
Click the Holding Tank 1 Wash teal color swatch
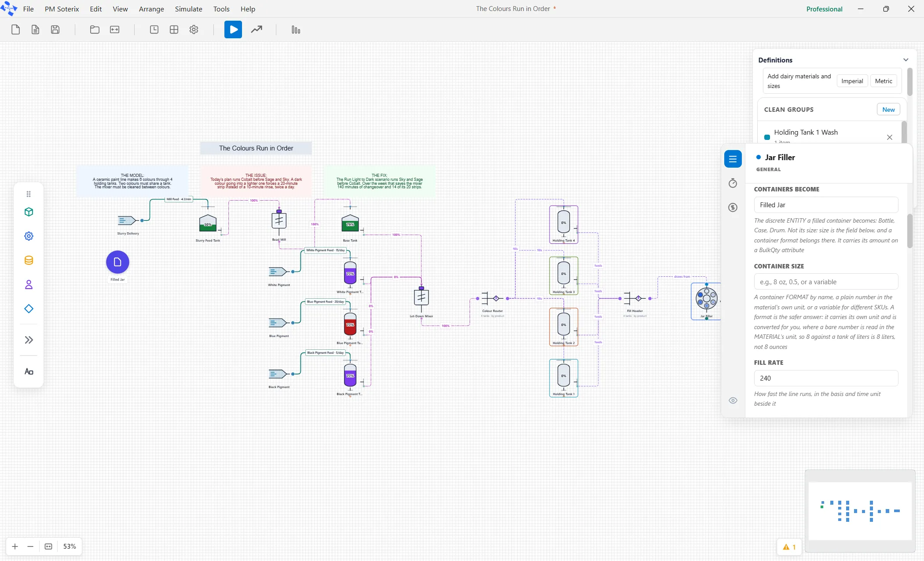point(767,137)
